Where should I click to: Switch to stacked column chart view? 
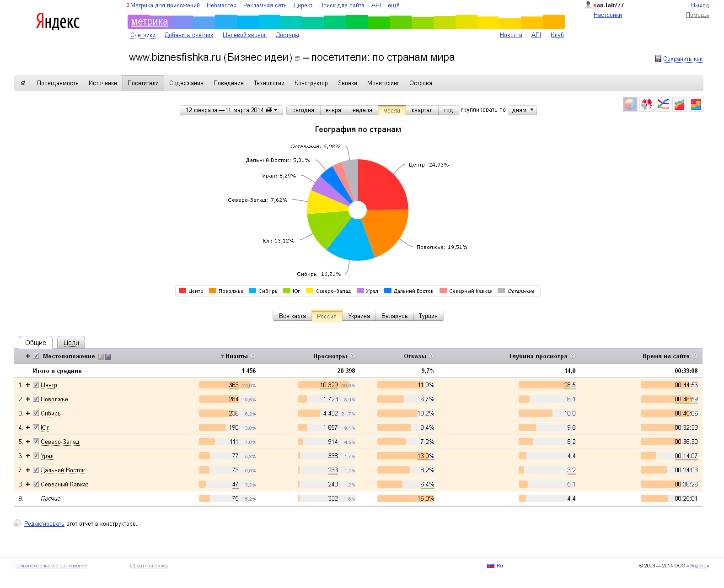(696, 104)
